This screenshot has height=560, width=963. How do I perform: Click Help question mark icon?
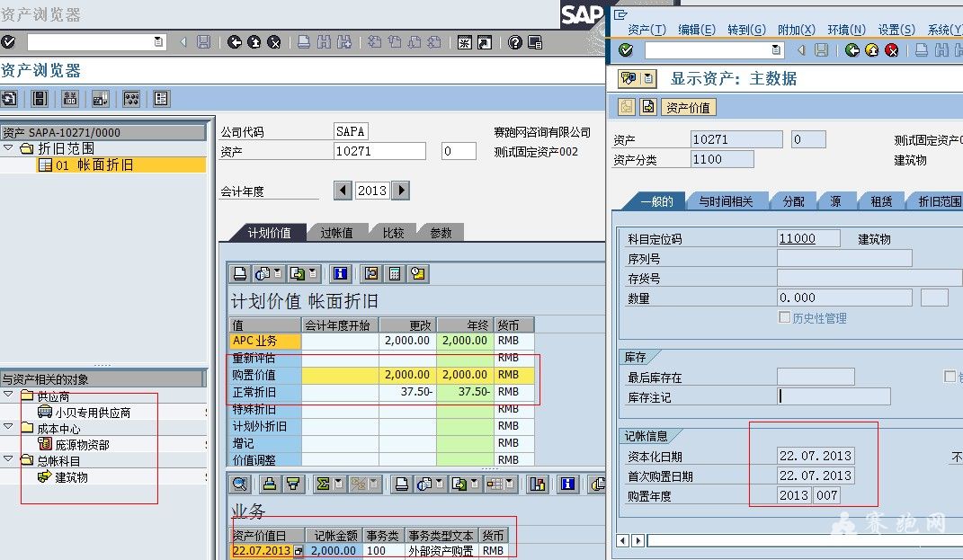click(515, 41)
